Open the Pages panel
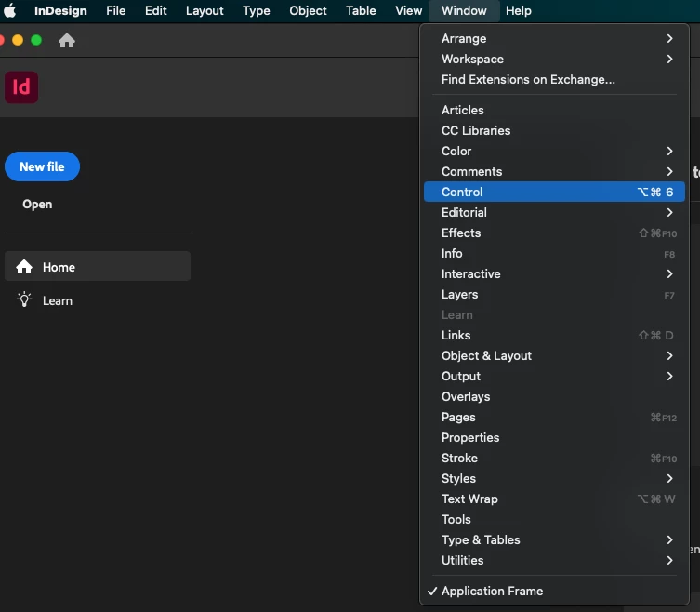This screenshot has height=612, width=700. pyautogui.click(x=554, y=418)
